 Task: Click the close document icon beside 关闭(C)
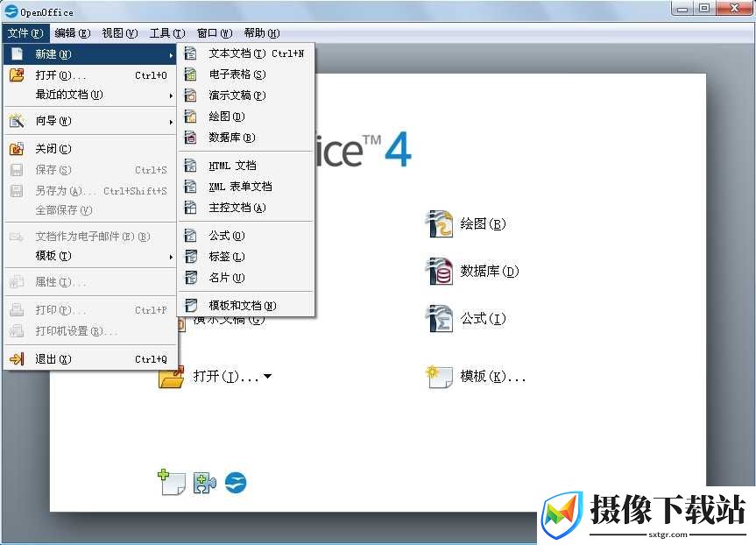pyautogui.click(x=17, y=149)
